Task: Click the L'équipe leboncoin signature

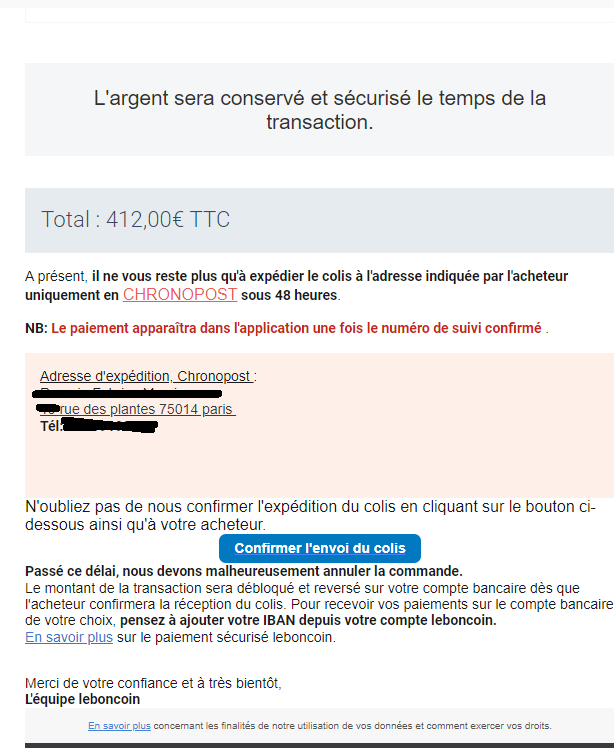Action: (x=83, y=699)
